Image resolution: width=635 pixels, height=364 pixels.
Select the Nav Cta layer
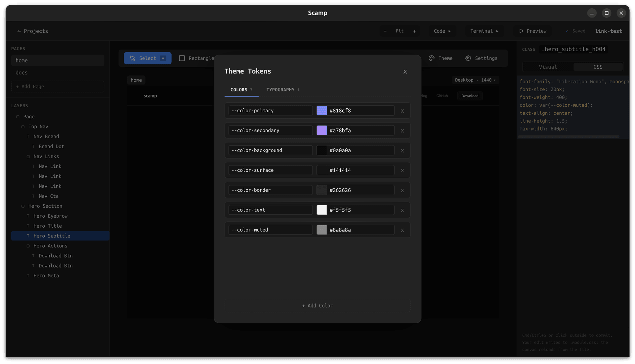(60, 196)
